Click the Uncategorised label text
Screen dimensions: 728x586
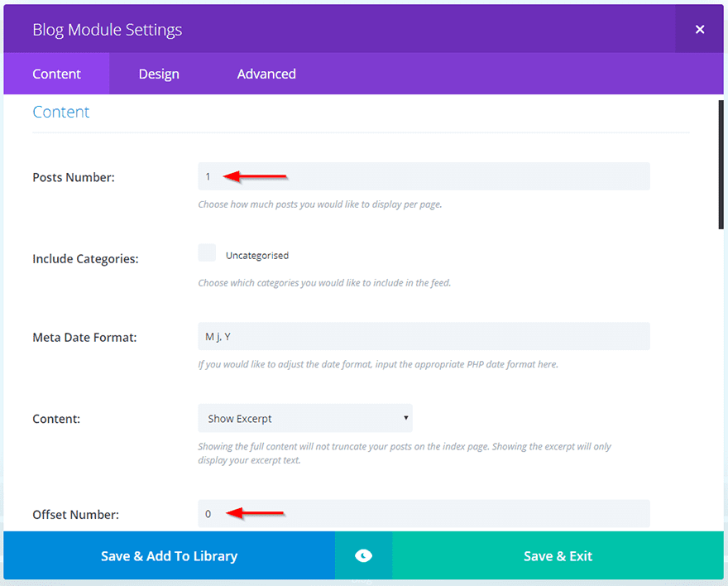[x=257, y=256]
